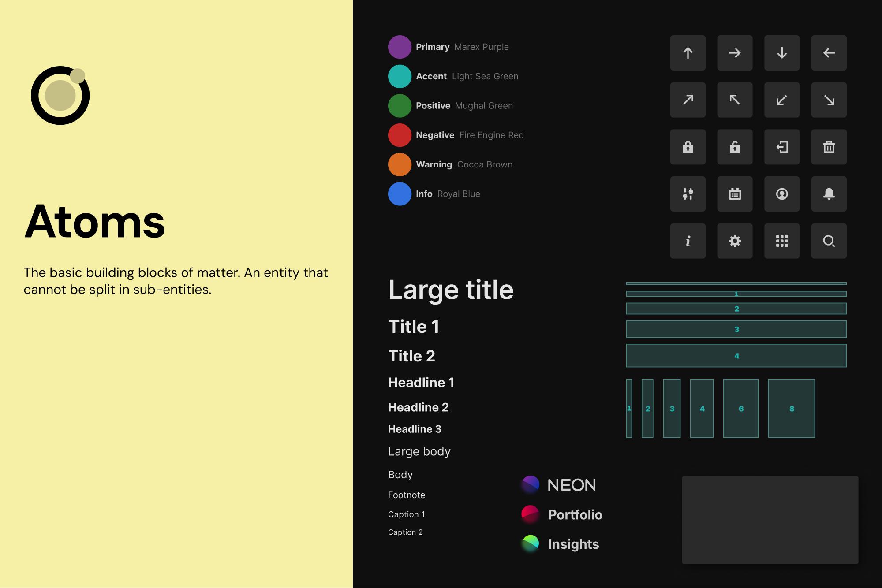Click the NEON gradient logo sphere

(x=531, y=484)
